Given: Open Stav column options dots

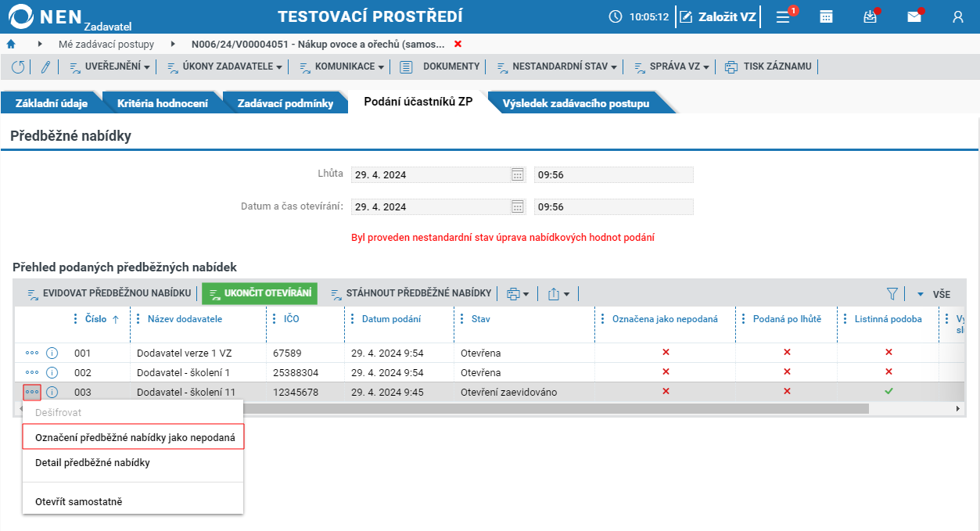Looking at the screenshot, I should click(462, 319).
